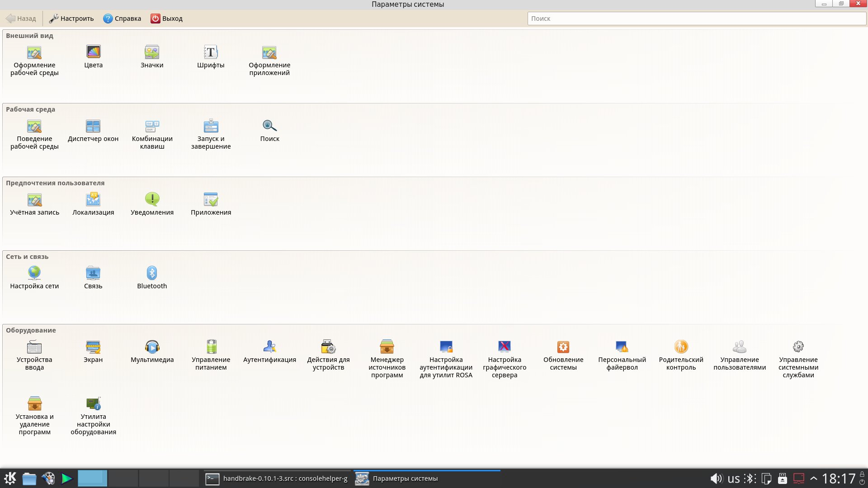Click the Configure (Настроить) toolbar button

tap(71, 19)
